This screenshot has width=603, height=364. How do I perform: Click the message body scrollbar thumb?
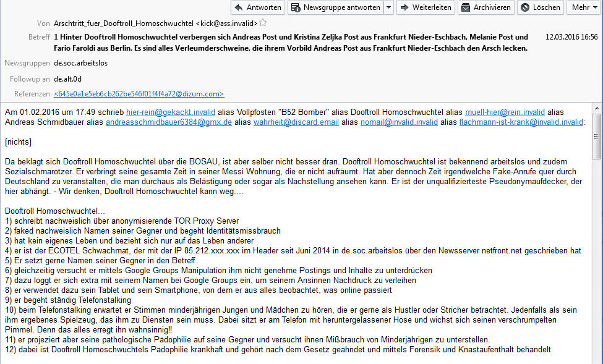tap(596, 137)
